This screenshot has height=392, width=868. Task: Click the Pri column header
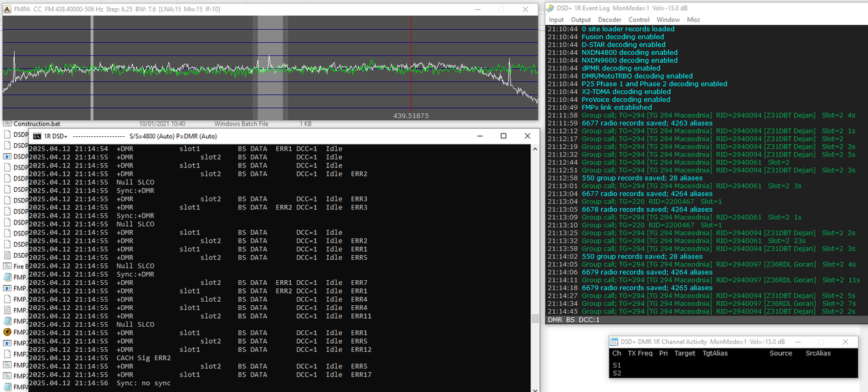(663, 353)
